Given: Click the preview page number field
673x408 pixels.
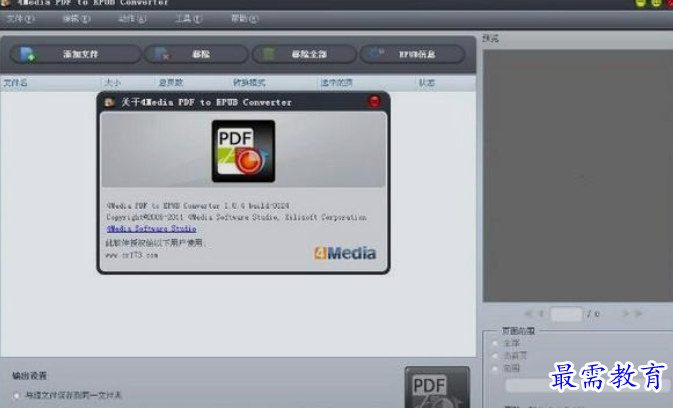Looking at the screenshot, I should click(x=566, y=314).
